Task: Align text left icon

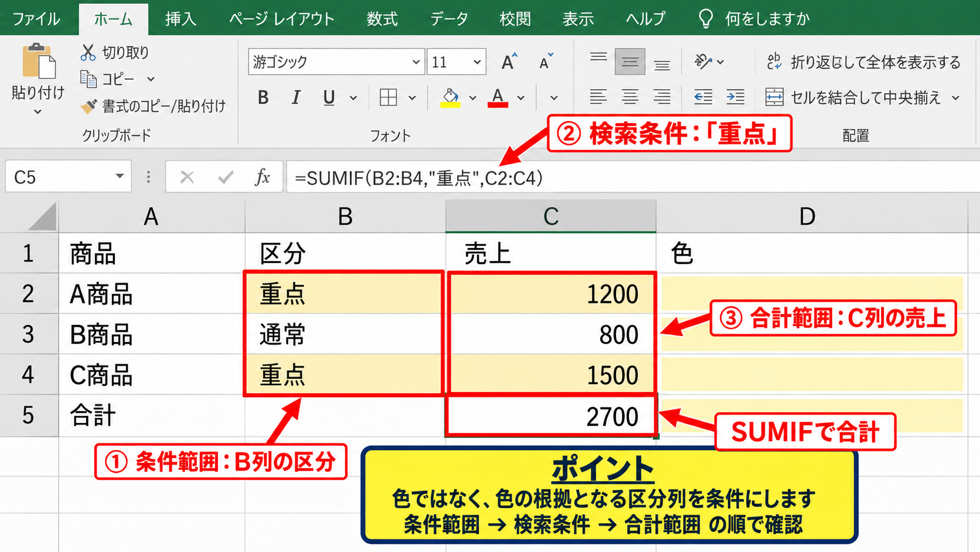Action: [598, 97]
